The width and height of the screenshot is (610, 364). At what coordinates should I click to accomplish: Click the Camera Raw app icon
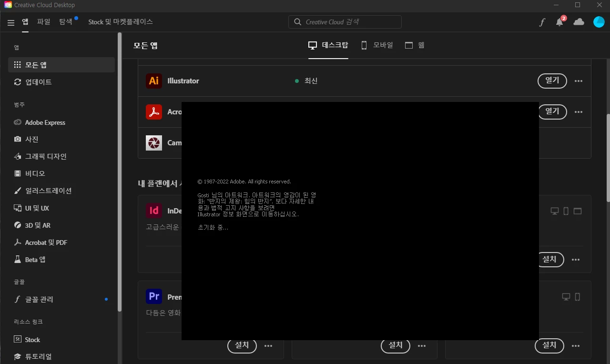click(x=154, y=142)
